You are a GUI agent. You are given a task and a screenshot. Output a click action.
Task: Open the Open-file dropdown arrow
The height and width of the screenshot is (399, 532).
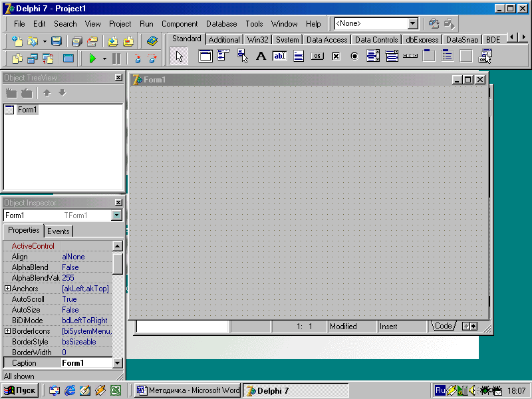tap(45, 41)
